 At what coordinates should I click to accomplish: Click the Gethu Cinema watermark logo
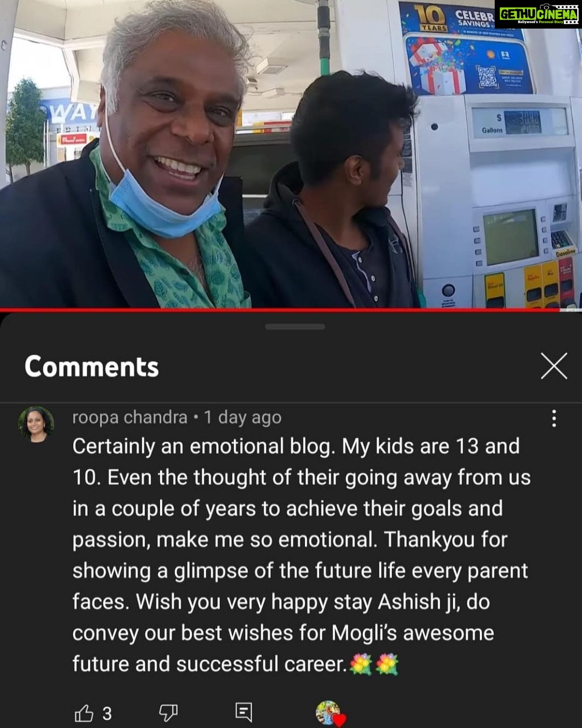(x=538, y=15)
